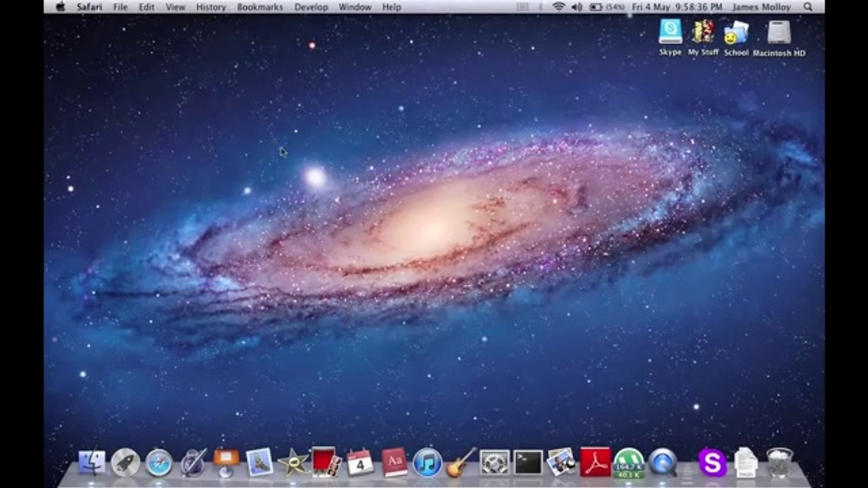Open GarageBand guitar icon

point(461,462)
